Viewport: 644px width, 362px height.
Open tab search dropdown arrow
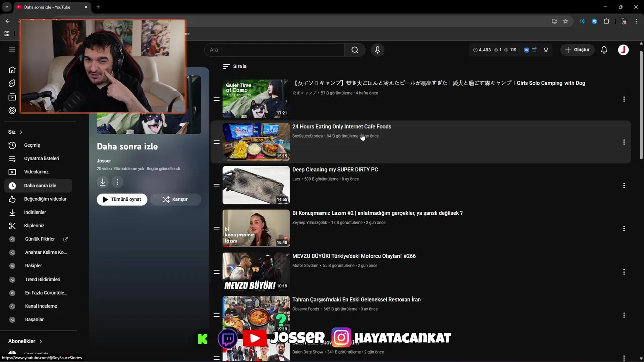7,7
